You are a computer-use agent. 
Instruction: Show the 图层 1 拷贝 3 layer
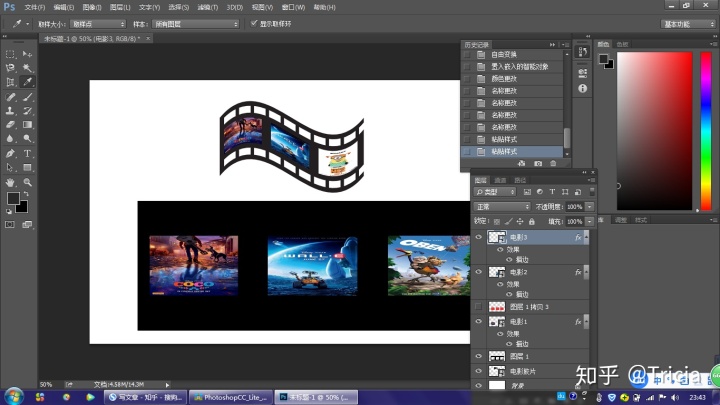(x=478, y=306)
